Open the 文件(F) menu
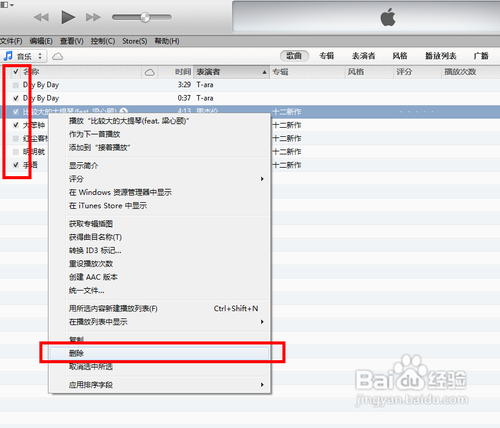 11,41
